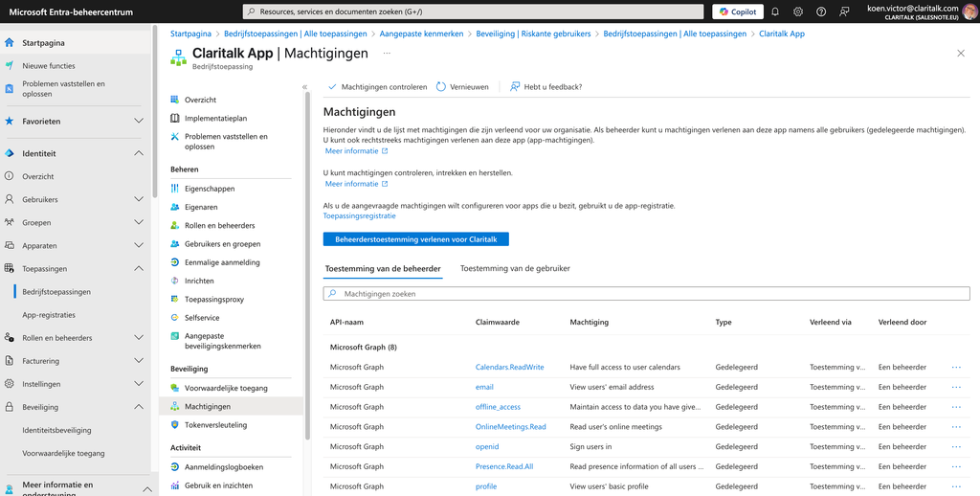The width and height of the screenshot is (980, 496).
Task: Open the user account avatar
Action: [969, 11]
